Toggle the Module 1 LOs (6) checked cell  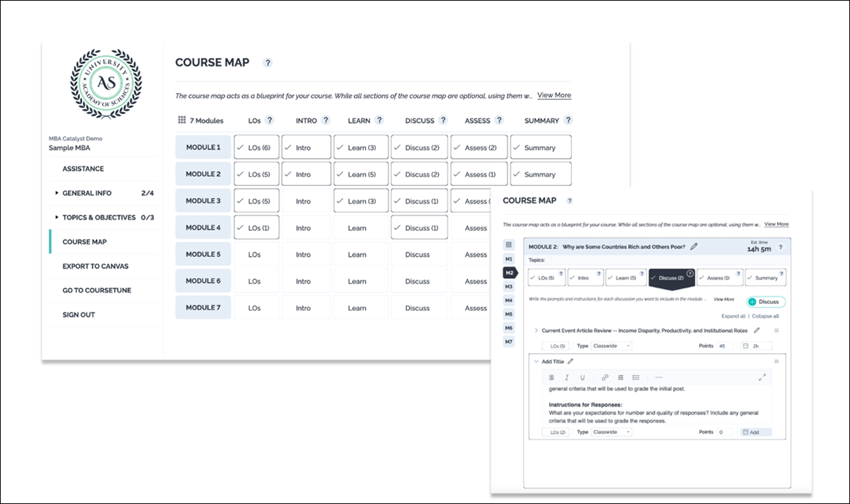click(x=256, y=147)
